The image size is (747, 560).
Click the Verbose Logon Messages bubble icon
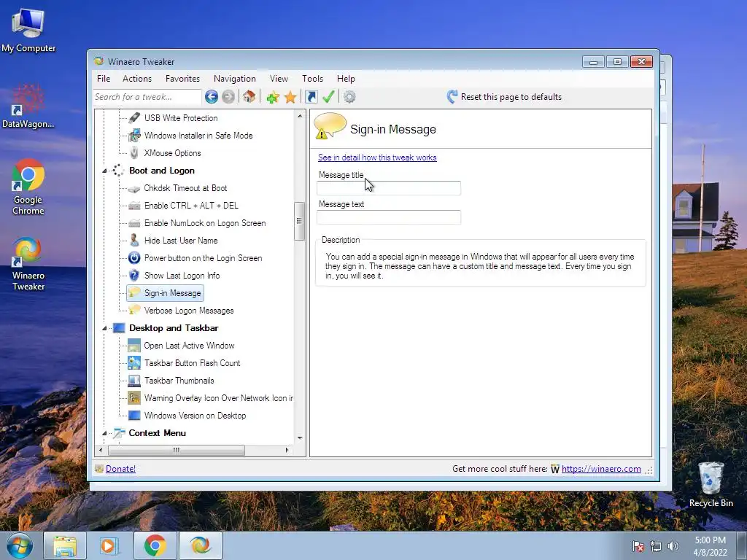tap(134, 310)
